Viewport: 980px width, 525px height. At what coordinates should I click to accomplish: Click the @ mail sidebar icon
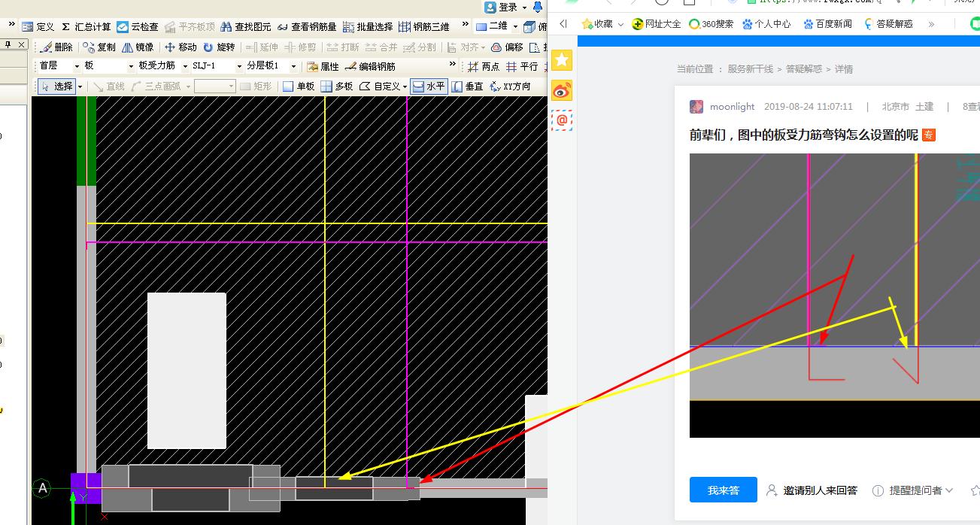pyautogui.click(x=562, y=120)
